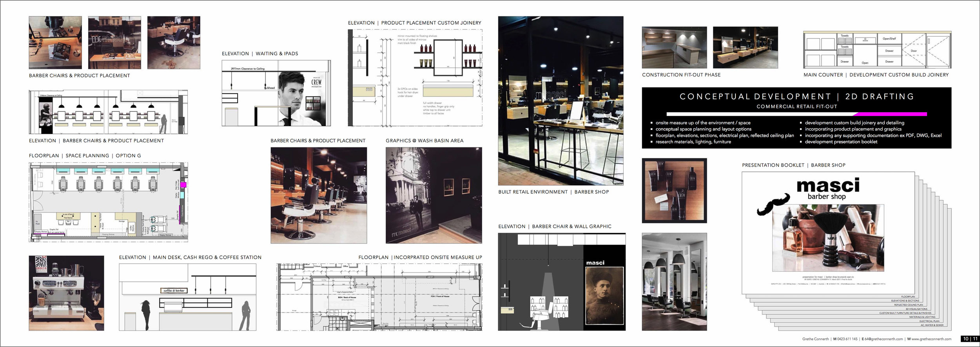Click the vintage portrait under 'masci' wall graphic
Image resolution: width=980 pixels, height=347 pixels.
pyautogui.click(x=604, y=296)
